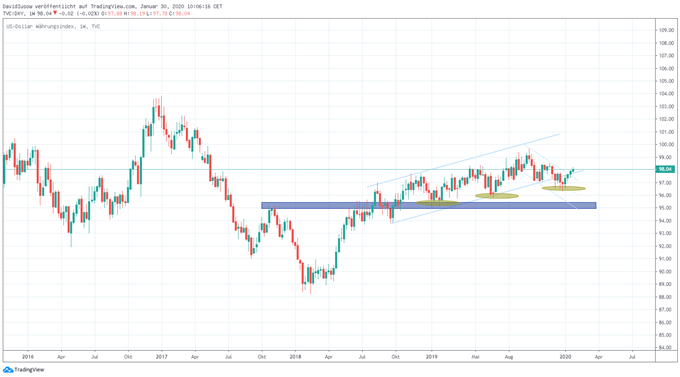Click the 106.00 price axis label
This screenshot has height=377, width=680.
click(666, 69)
